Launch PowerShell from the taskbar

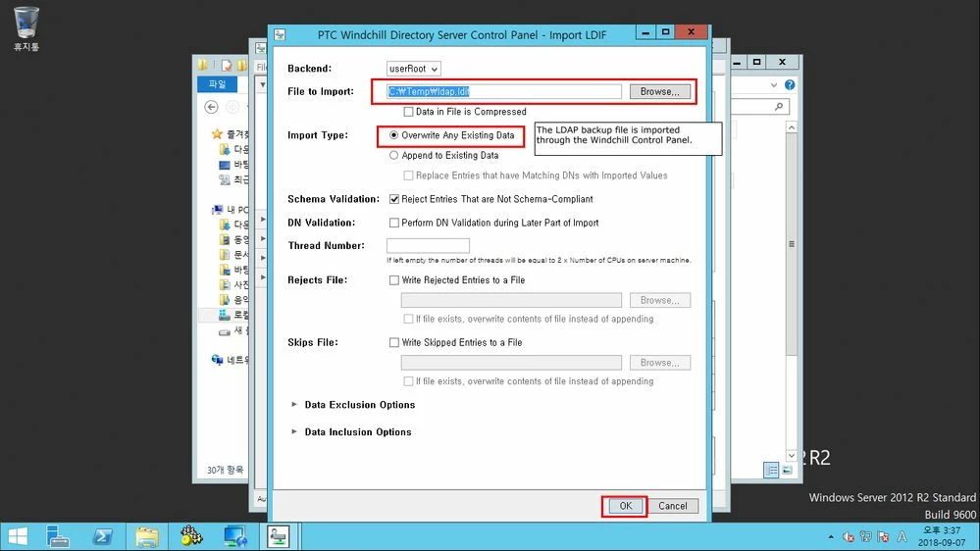coord(102,536)
